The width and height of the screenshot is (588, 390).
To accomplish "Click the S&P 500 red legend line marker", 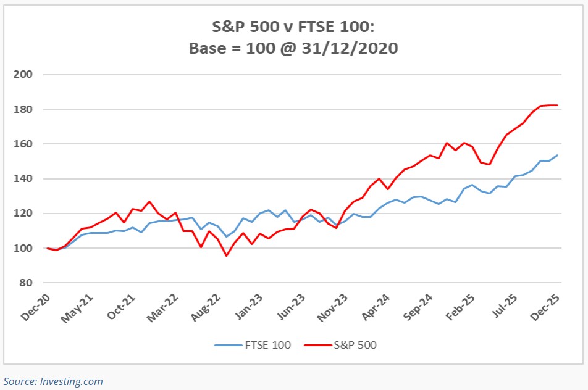I will [x=317, y=346].
